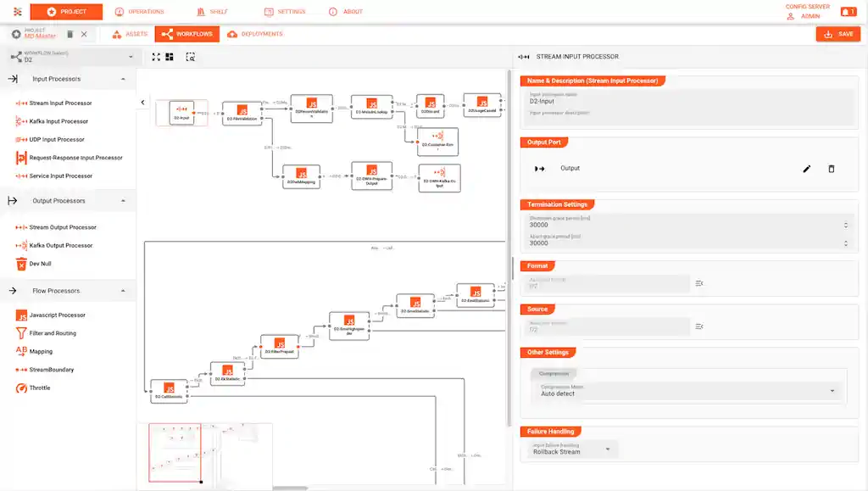Open the Compression Mode dropdown

832,391
